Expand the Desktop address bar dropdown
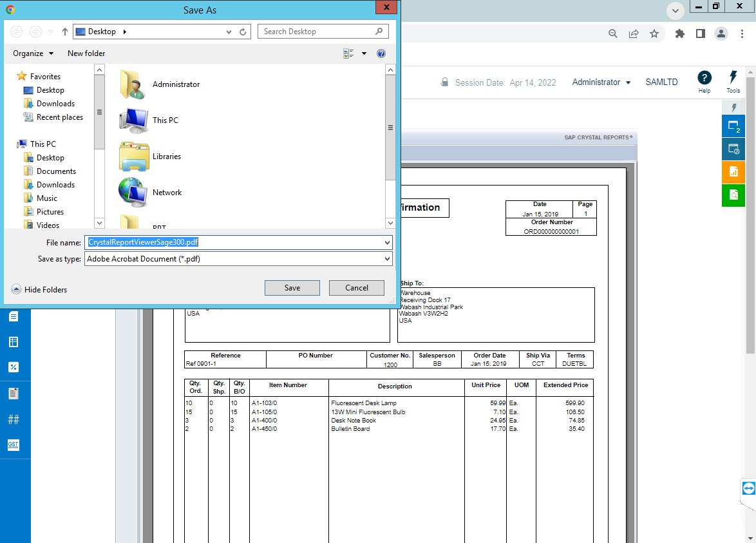The image size is (756, 543). 229,31
